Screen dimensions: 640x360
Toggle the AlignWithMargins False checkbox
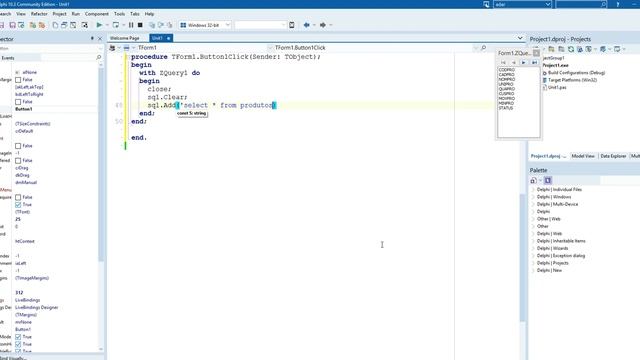click(x=18, y=80)
